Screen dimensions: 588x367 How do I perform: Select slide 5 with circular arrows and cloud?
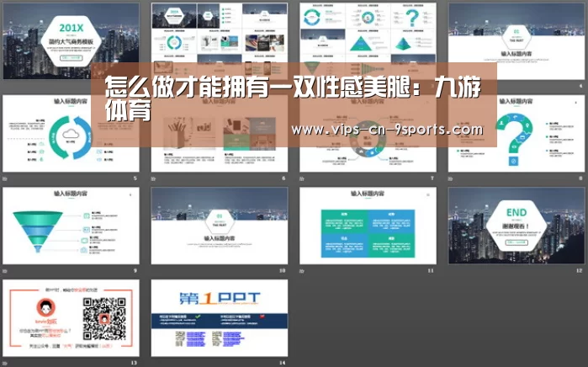pos(71,133)
